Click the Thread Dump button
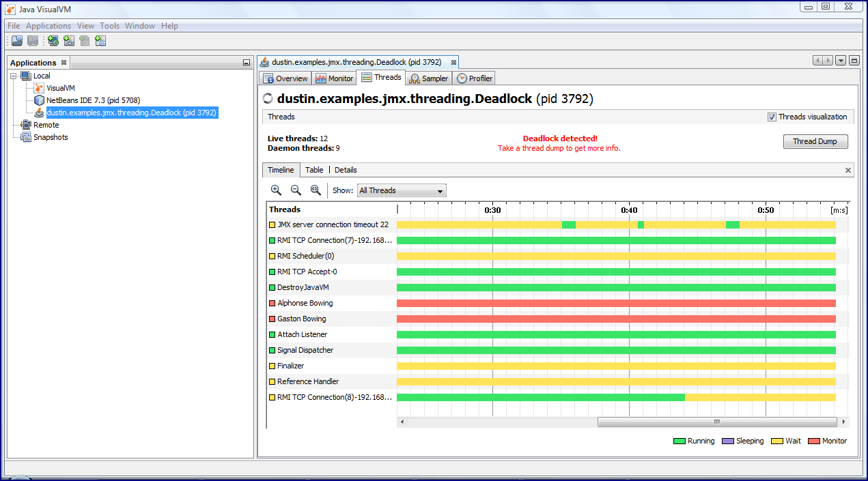868x481 pixels. click(815, 141)
